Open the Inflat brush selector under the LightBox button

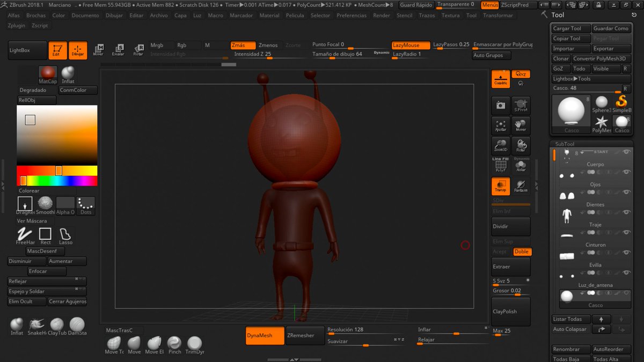68,75
